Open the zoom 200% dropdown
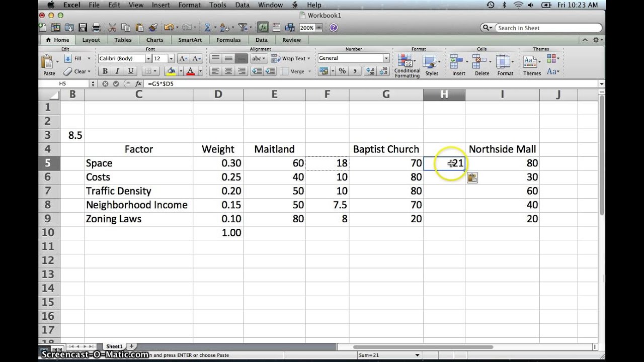The height and width of the screenshot is (362, 644). pos(318,28)
